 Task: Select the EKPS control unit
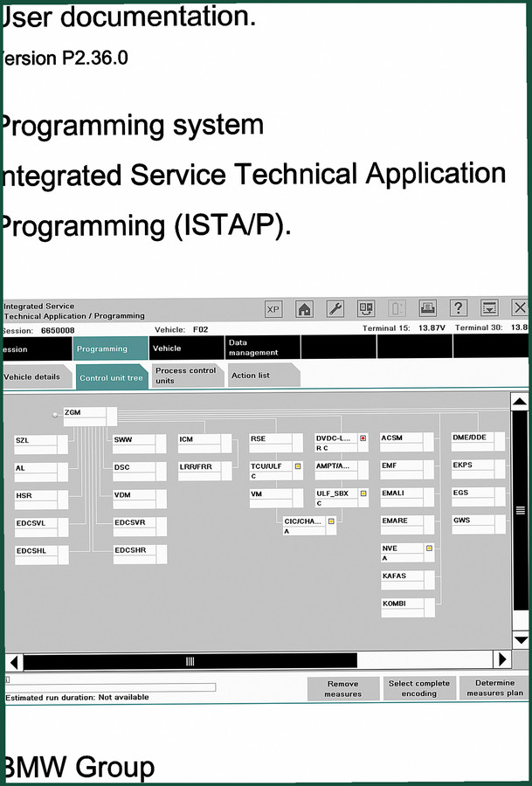click(479, 469)
